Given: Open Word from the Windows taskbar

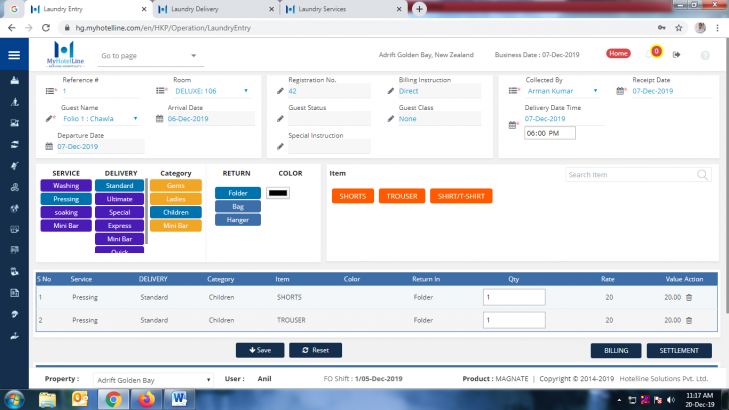Looking at the screenshot, I should pyautogui.click(x=180, y=399).
